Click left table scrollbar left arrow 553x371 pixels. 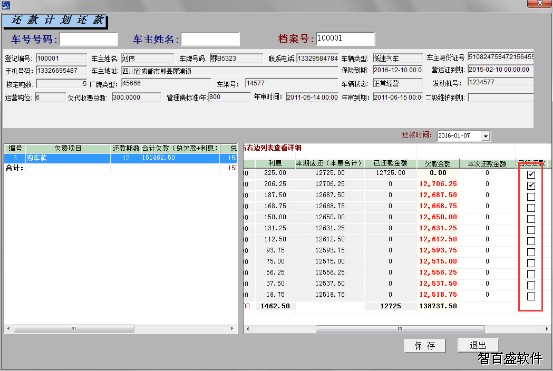(x=8, y=329)
